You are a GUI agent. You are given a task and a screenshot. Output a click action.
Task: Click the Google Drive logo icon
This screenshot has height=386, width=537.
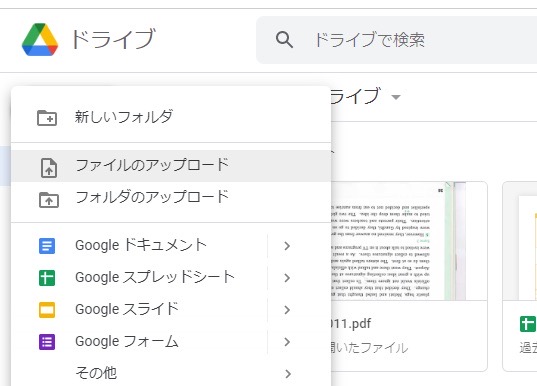click(x=40, y=39)
